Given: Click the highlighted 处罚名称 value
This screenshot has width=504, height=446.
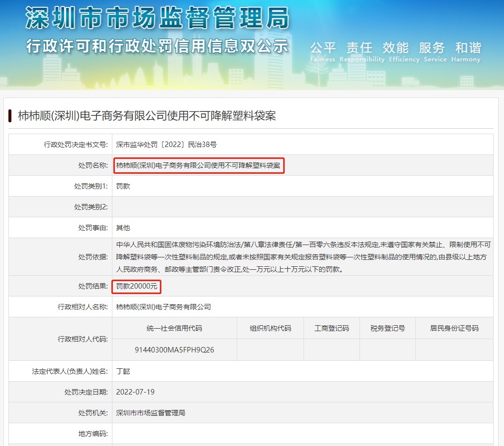Looking at the screenshot, I should tap(199, 165).
